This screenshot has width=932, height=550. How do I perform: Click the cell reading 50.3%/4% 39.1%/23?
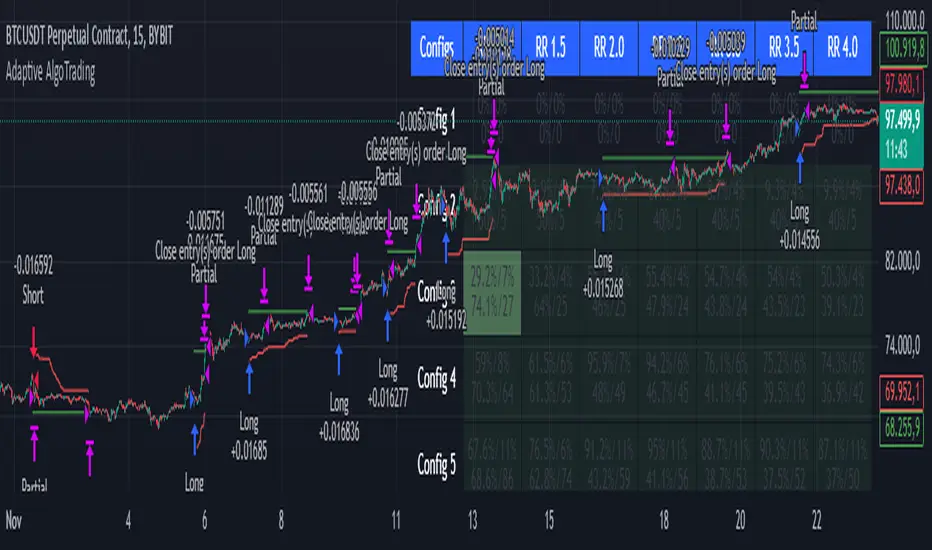tap(842, 293)
